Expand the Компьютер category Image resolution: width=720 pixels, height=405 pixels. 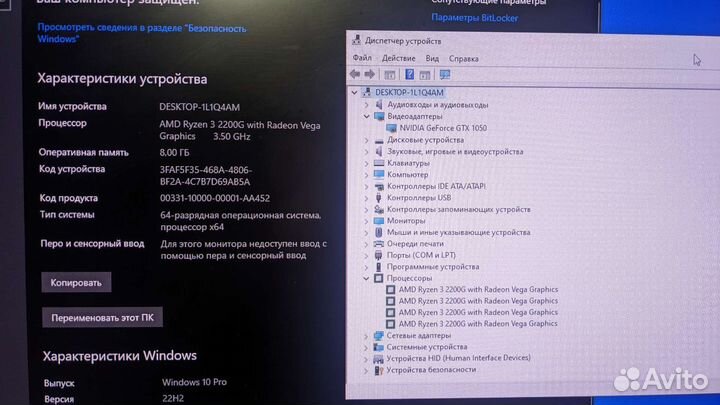click(x=366, y=175)
